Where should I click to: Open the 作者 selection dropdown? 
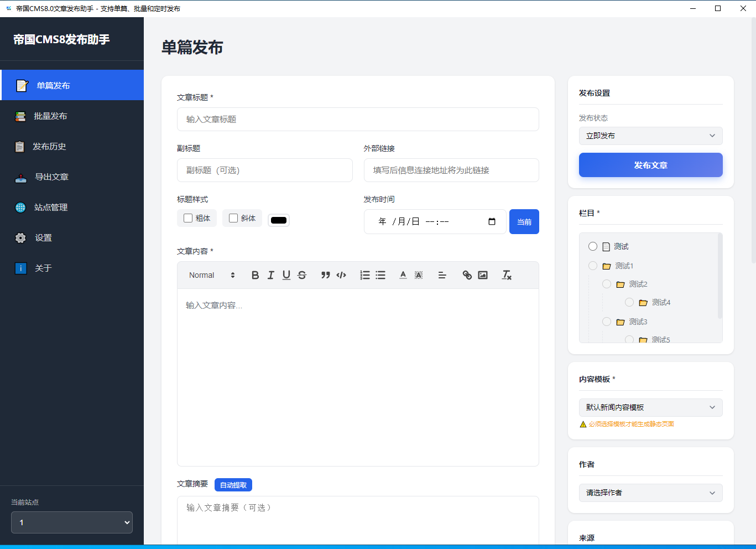[650, 493]
